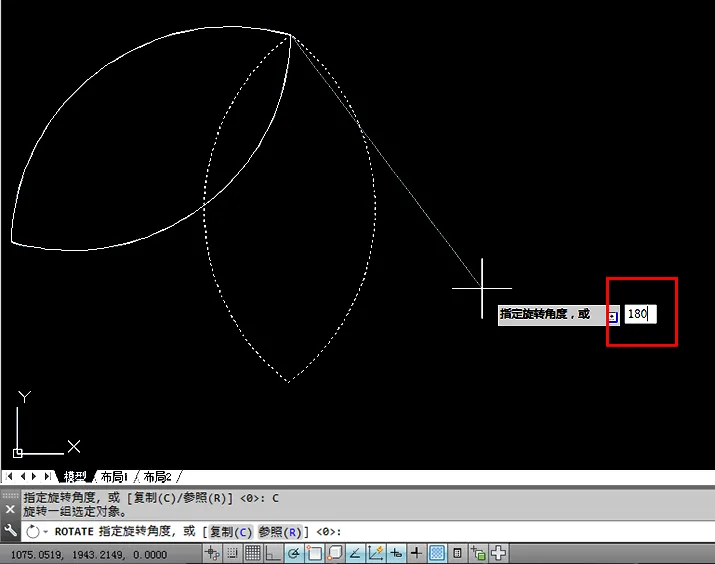Toggle Grid Display status icon
The image size is (715, 564).
tap(252, 554)
